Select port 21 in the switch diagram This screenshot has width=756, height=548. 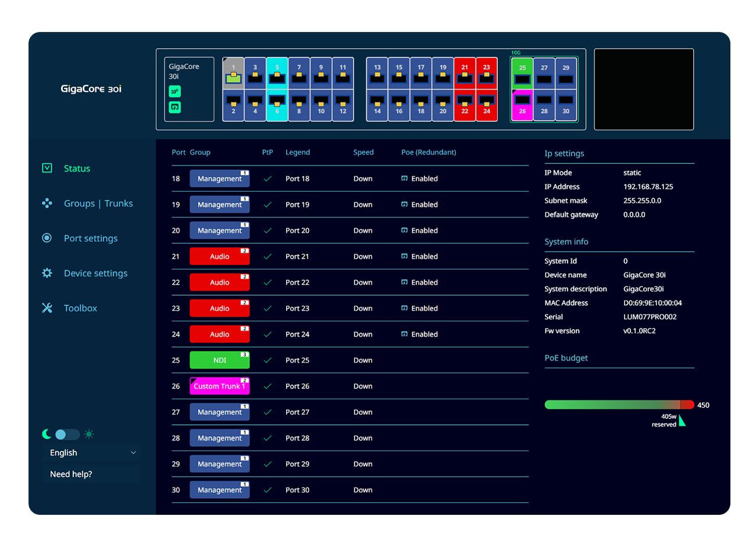(x=465, y=73)
